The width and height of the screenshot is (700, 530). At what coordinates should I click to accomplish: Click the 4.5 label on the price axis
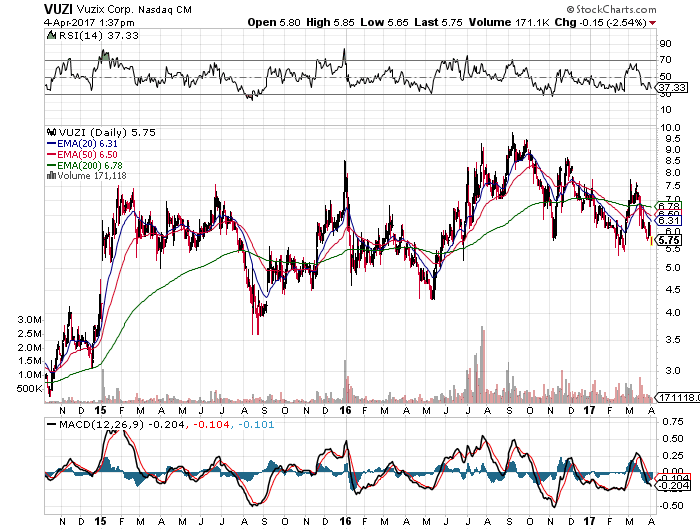coord(672,290)
